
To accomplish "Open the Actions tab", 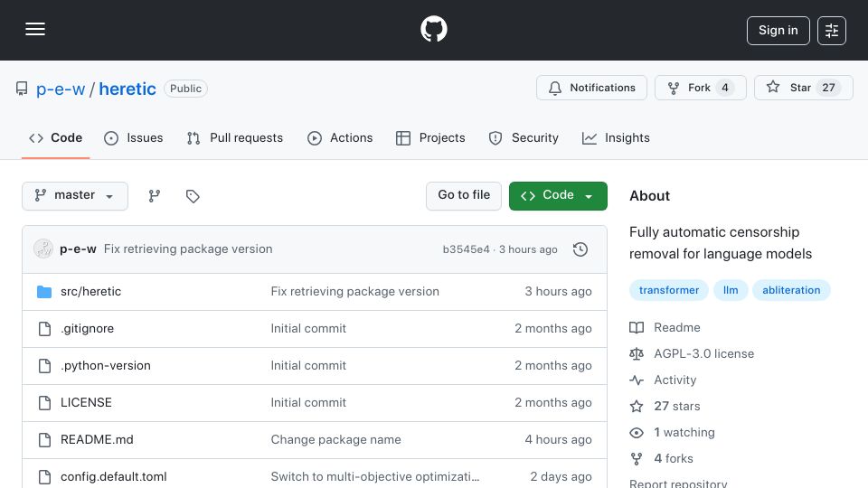I will point(340,137).
